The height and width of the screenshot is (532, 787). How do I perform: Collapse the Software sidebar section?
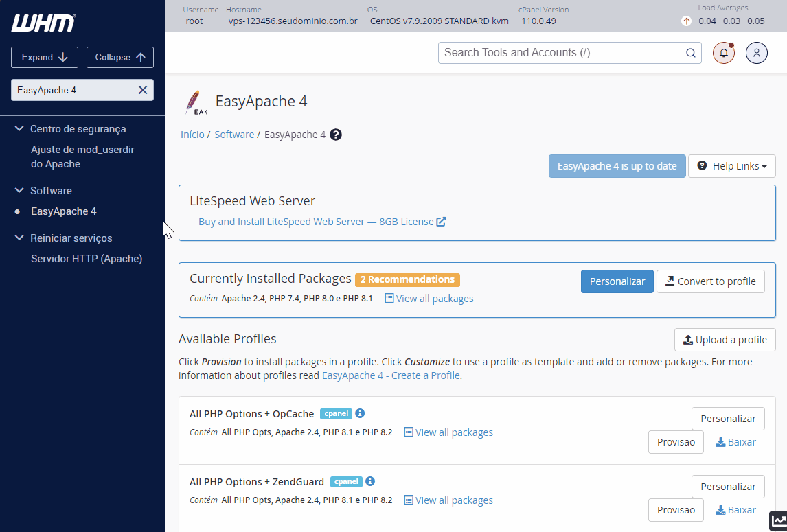[19, 190]
